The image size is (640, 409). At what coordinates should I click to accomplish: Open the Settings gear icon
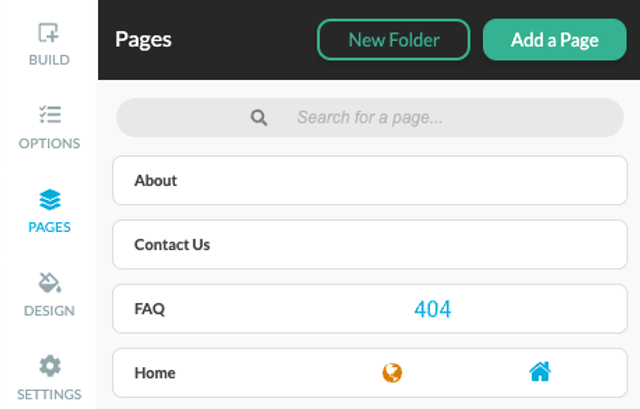[50, 366]
